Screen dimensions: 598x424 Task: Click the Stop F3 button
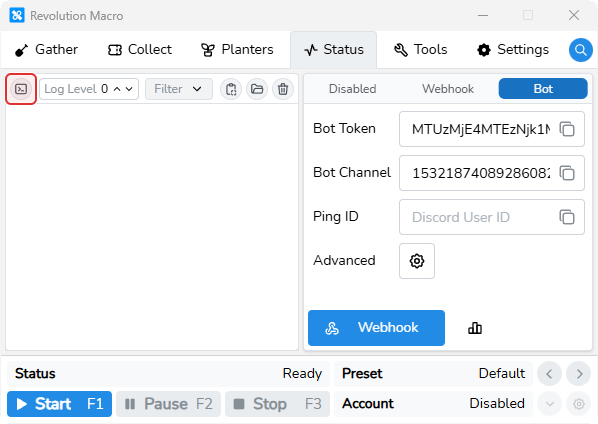point(277,404)
